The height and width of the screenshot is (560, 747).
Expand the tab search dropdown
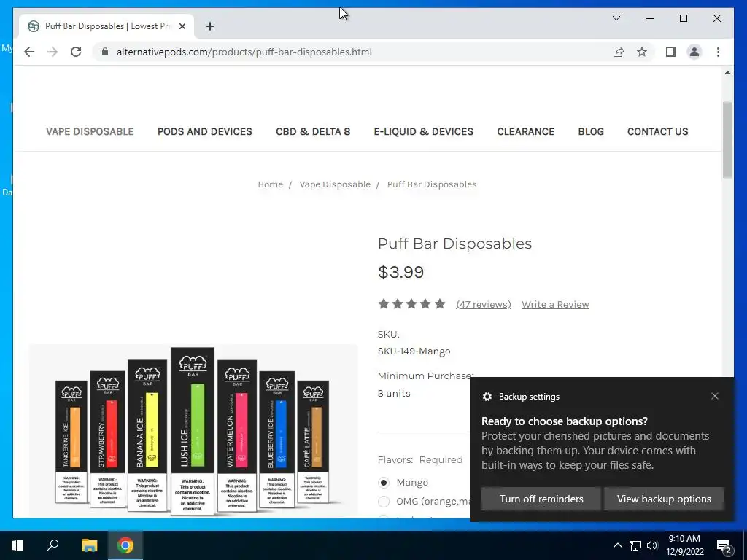click(616, 18)
